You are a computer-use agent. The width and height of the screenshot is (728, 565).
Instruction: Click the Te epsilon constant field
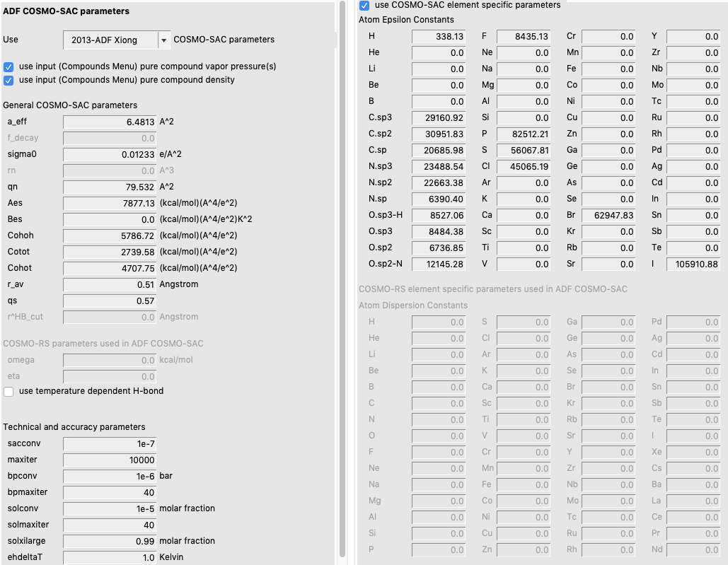point(693,247)
